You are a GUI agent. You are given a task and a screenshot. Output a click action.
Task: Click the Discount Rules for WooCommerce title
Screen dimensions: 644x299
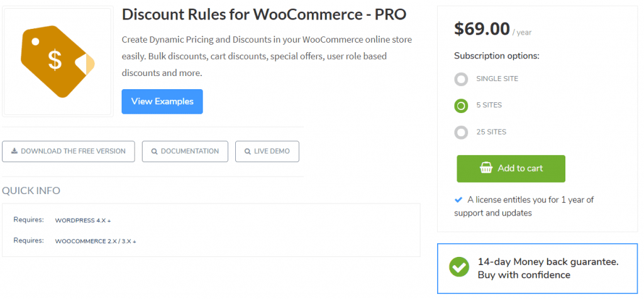point(264,14)
